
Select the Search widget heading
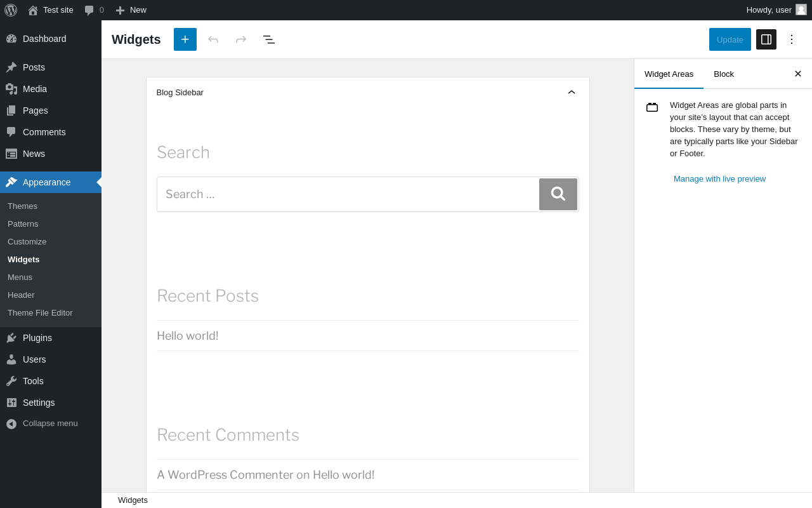click(183, 152)
